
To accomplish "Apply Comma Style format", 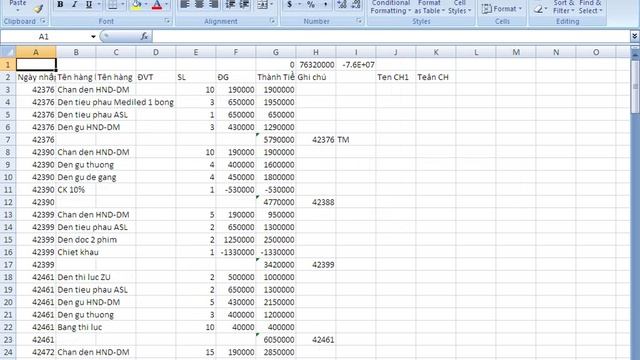I will pos(325,5).
